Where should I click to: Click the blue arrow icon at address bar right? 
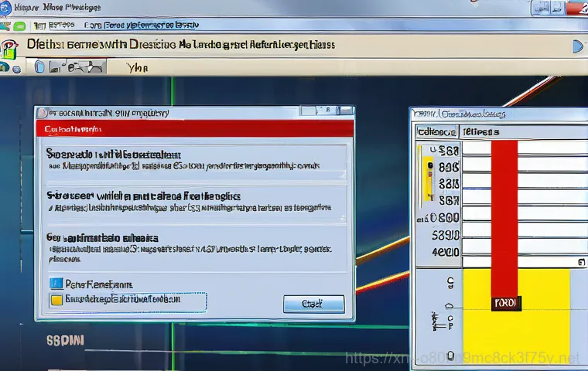click(x=578, y=46)
